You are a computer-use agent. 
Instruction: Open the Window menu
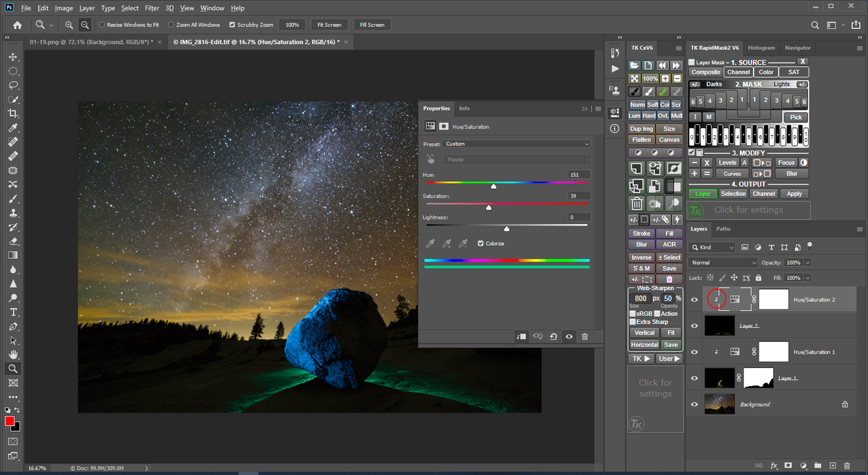click(212, 8)
